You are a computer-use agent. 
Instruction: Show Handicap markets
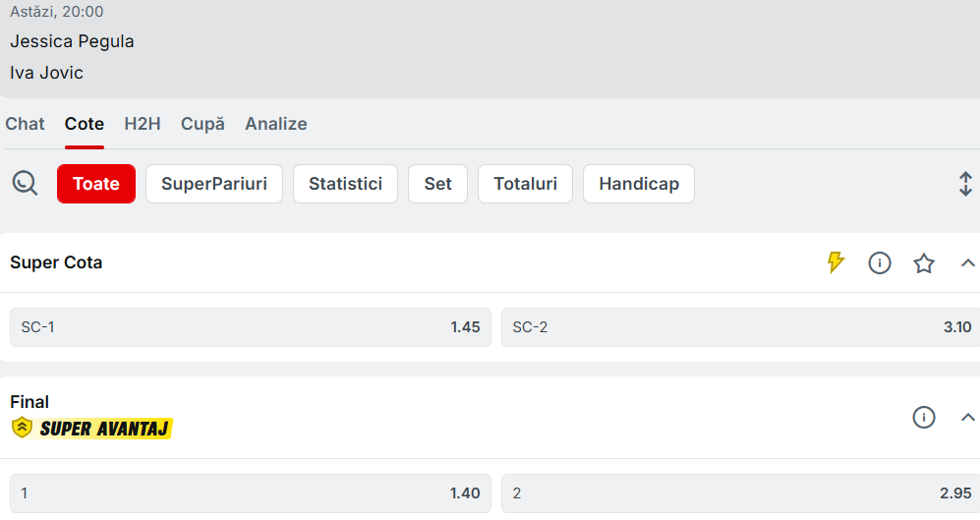pyautogui.click(x=639, y=184)
